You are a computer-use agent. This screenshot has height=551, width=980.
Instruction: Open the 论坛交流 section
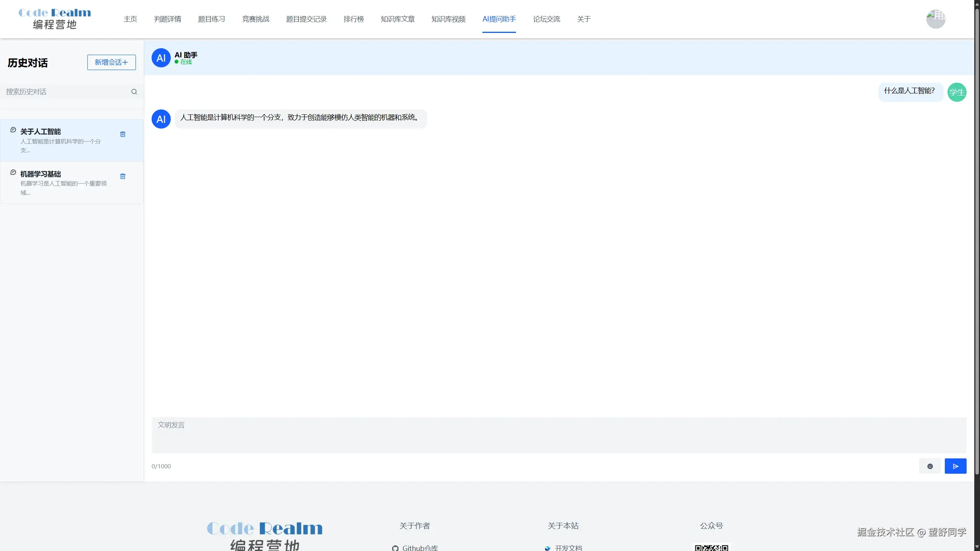tap(546, 19)
